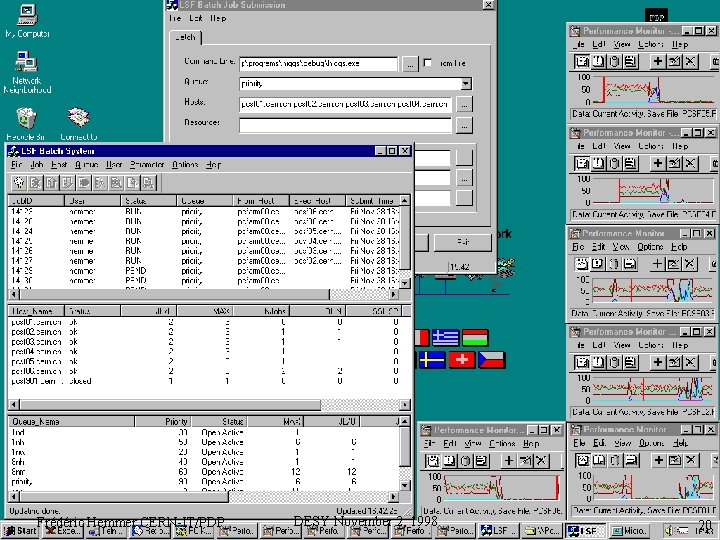Click the eighth icon in LSF Batch System toolbar

pyautogui.click(x=132, y=183)
